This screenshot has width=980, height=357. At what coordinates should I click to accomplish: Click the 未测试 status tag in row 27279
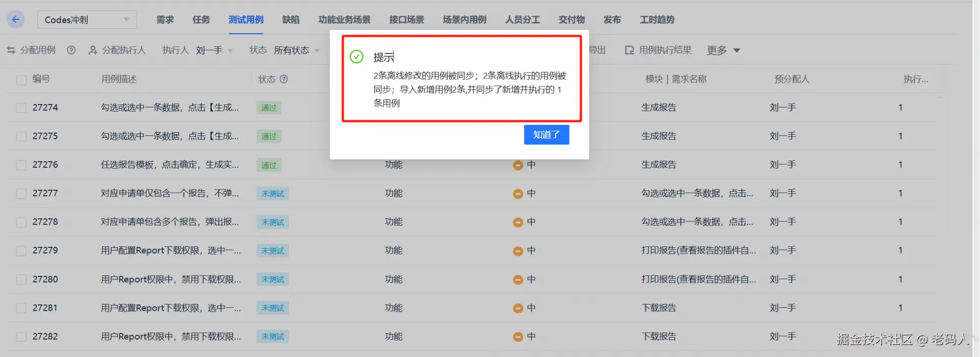[x=273, y=250]
